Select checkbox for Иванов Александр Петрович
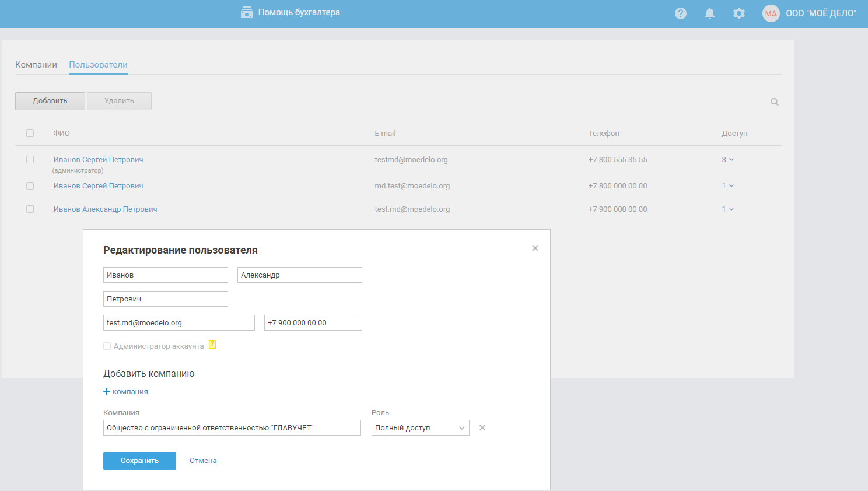Image resolution: width=868 pixels, height=491 pixels. (x=30, y=209)
